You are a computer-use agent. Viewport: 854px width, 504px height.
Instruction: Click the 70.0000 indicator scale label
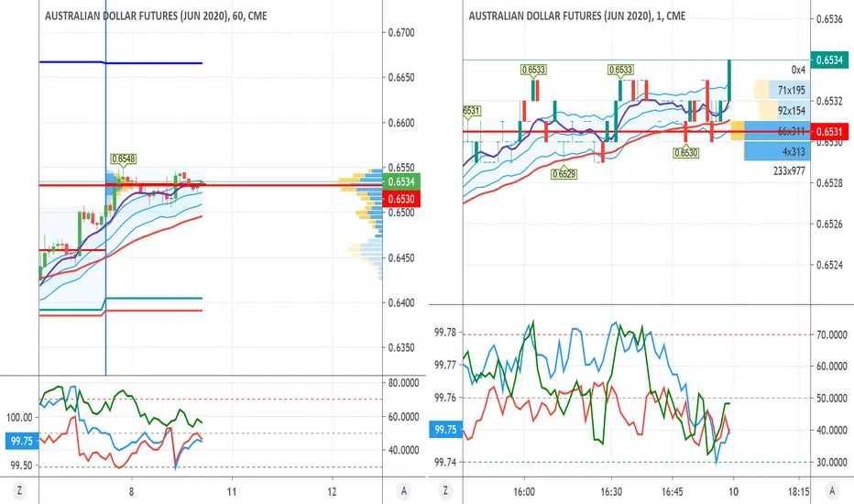click(832, 334)
